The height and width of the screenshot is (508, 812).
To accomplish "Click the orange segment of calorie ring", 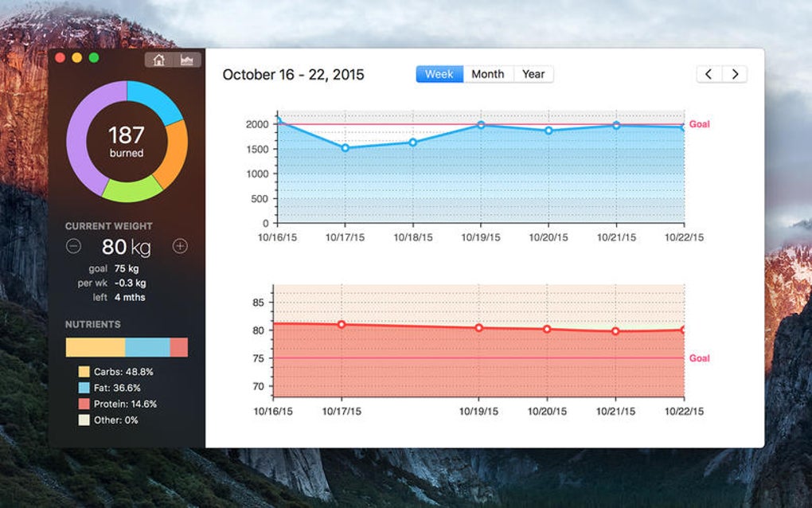I will click(176, 153).
